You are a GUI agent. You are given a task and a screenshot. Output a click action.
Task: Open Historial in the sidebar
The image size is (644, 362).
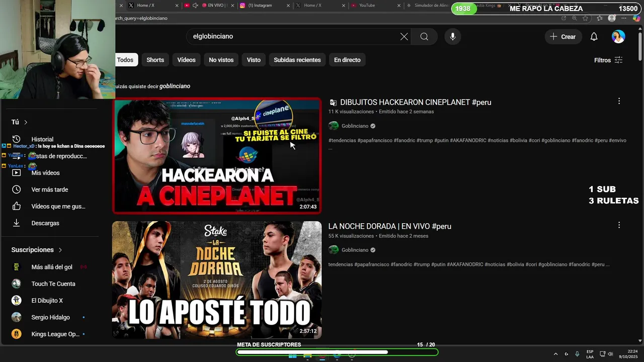point(42,139)
